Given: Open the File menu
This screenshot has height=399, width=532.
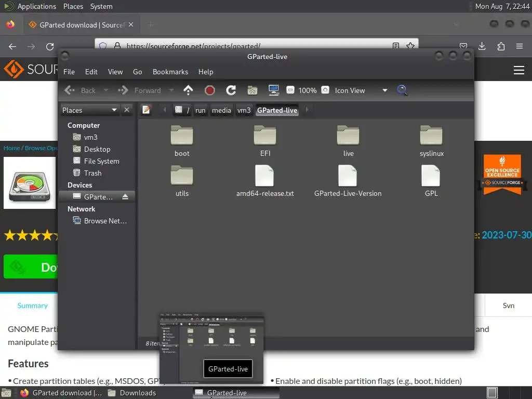Looking at the screenshot, I should 69,72.
